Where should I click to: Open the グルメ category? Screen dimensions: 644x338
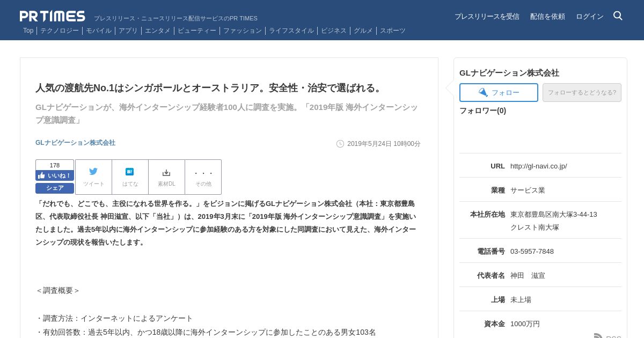pyautogui.click(x=363, y=31)
